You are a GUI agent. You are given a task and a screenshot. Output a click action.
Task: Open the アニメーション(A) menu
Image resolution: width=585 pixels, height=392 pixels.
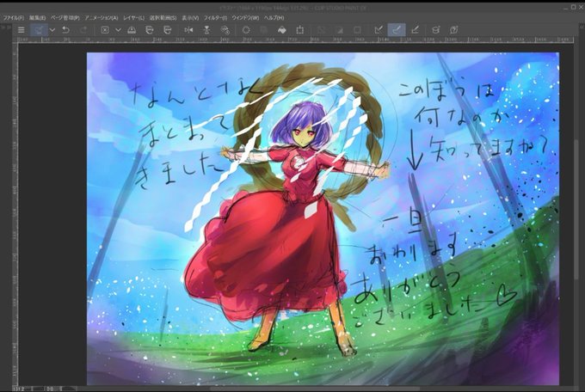[102, 17]
